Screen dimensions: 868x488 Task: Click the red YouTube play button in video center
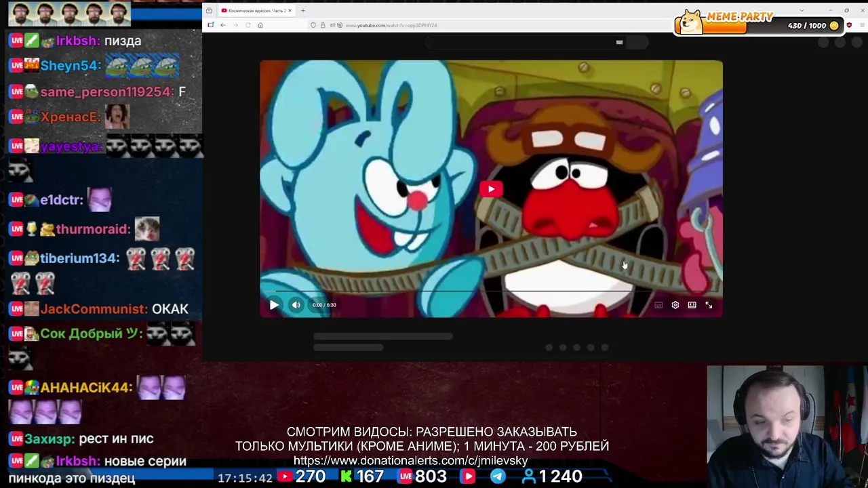pyautogui.click(x=491, y=189)
